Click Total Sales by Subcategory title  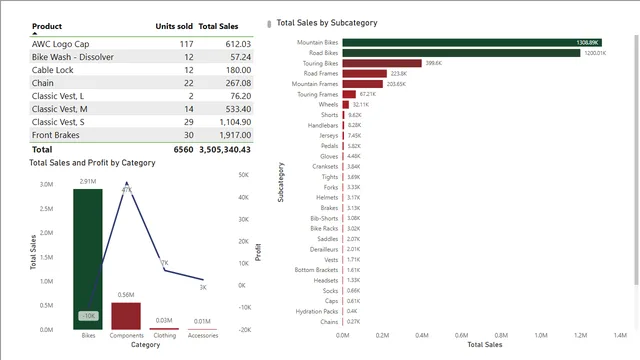coord(327,23)
